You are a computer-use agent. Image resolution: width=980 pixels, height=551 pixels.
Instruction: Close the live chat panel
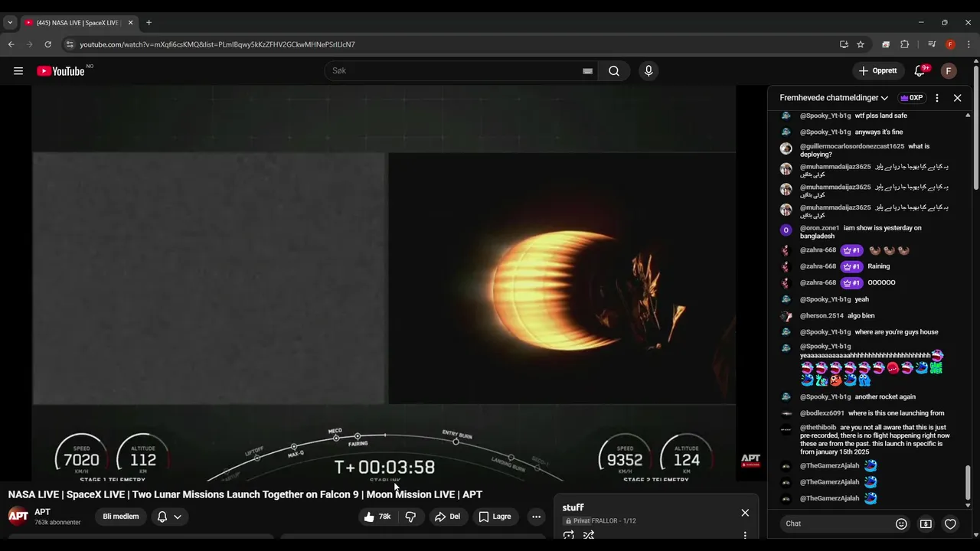coord(957,98)
